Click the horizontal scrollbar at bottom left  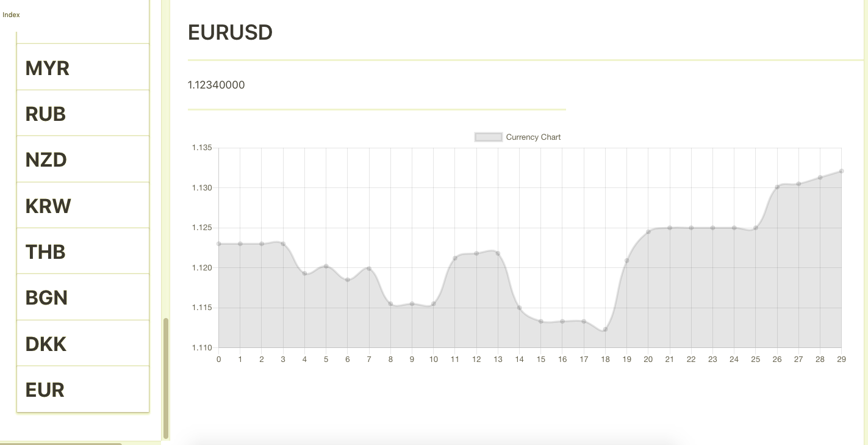click(x=61, y=443)
